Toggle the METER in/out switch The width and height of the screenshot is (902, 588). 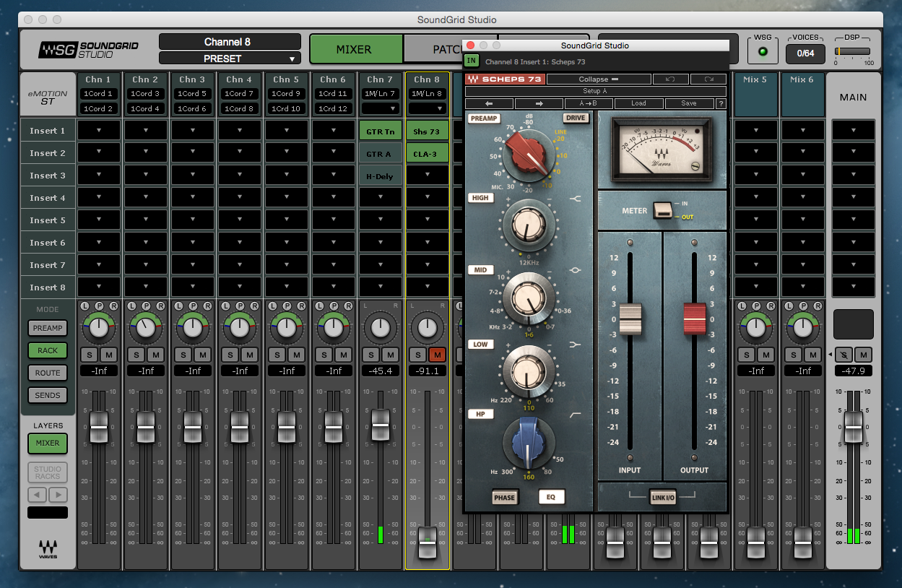662,210
